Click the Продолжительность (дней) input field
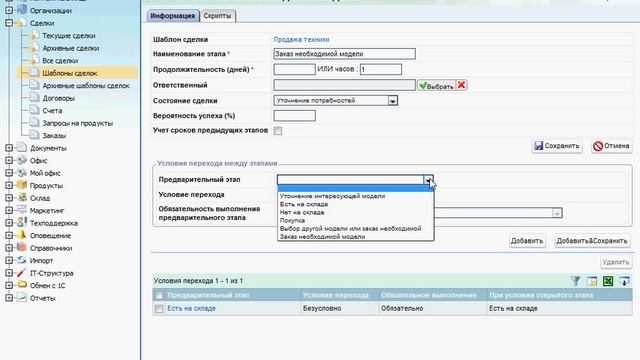This screenshot has height=360, width=640. 294,69
